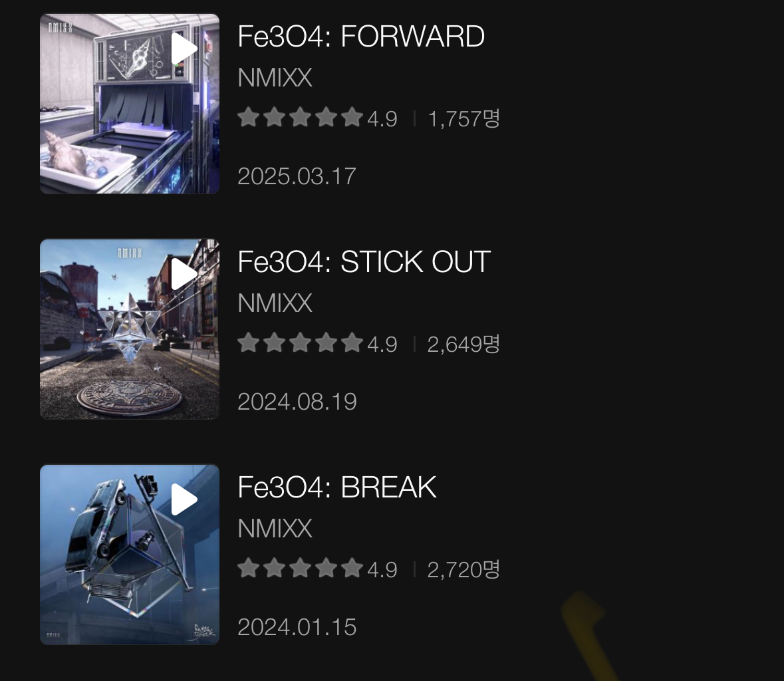784x681 pixels.
Task: Open the Fe3O4: FORWARD title link
Action: 361,37
